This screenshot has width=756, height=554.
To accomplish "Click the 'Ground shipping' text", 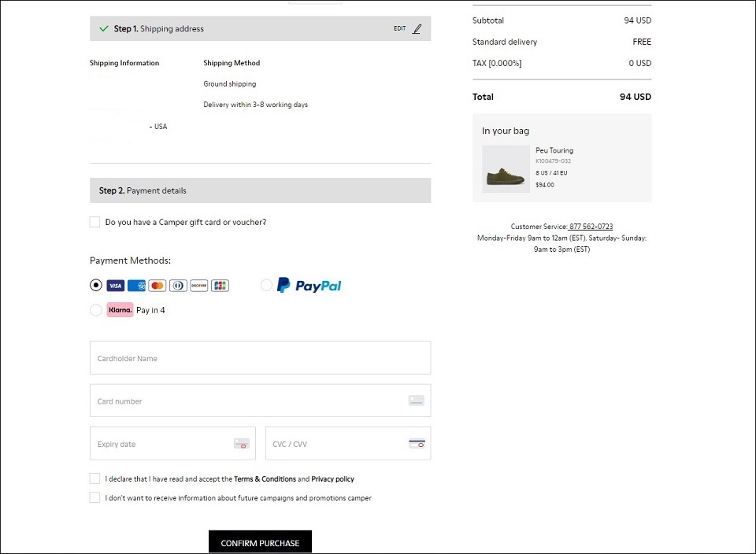I will pyautogui.click(x=229, y=84).
